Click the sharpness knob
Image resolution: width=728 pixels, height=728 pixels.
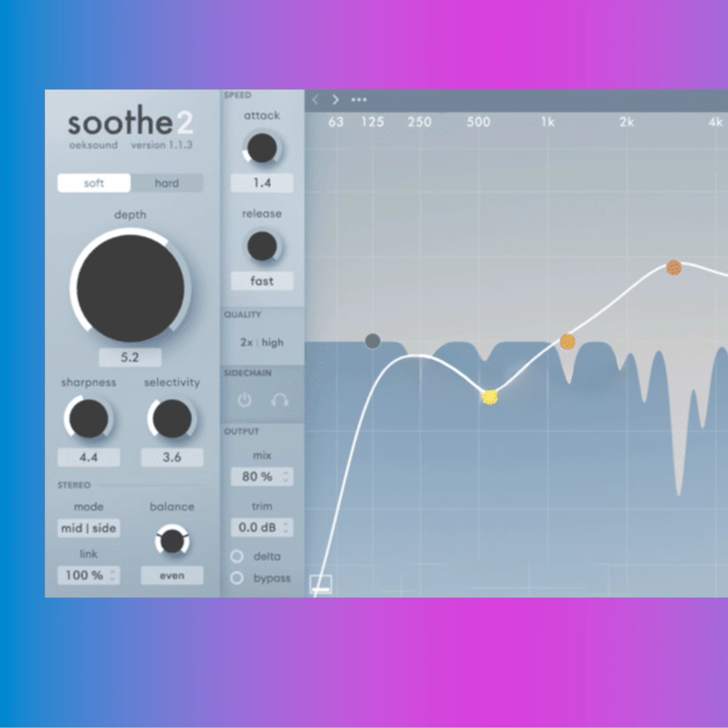89,418
